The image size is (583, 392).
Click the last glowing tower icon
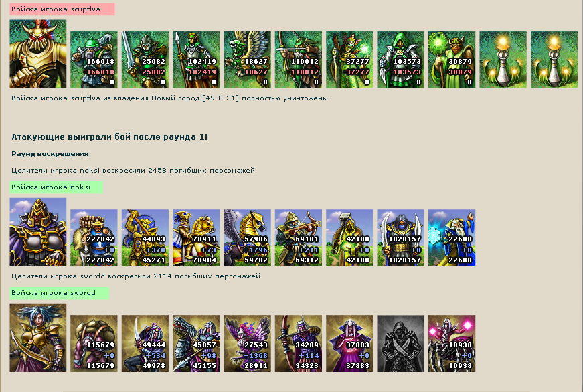point(554,60)
